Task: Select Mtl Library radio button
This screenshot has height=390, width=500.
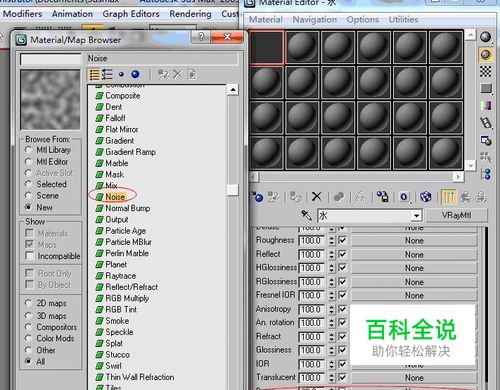Action: point(28,150)
